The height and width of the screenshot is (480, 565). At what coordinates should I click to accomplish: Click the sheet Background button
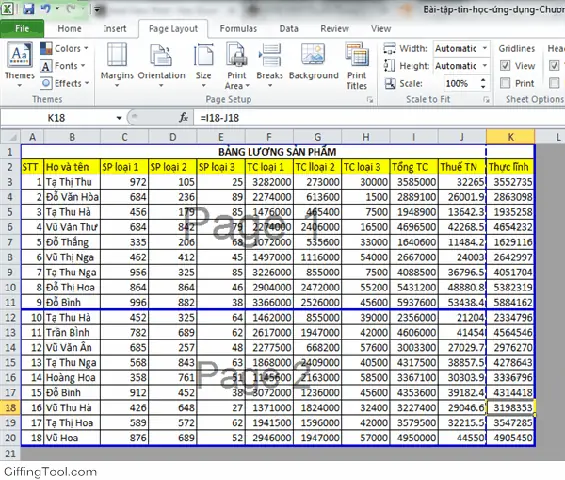point(313,61)
